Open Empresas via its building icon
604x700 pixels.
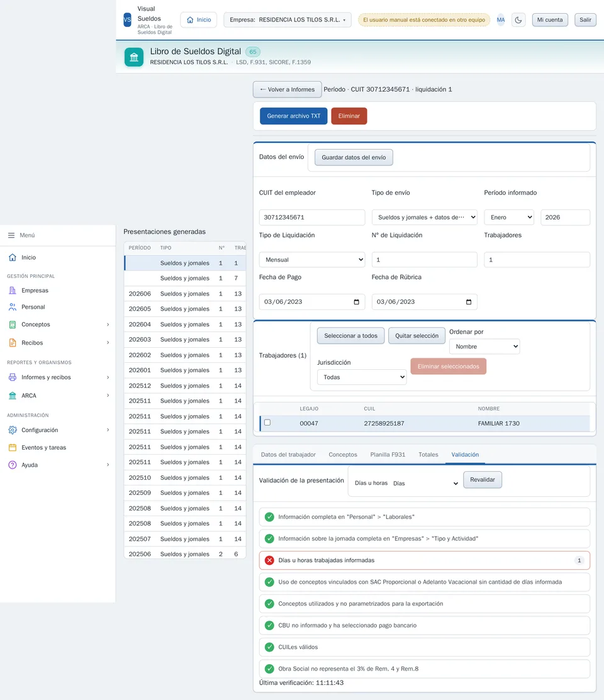click(x=13, y=290)
